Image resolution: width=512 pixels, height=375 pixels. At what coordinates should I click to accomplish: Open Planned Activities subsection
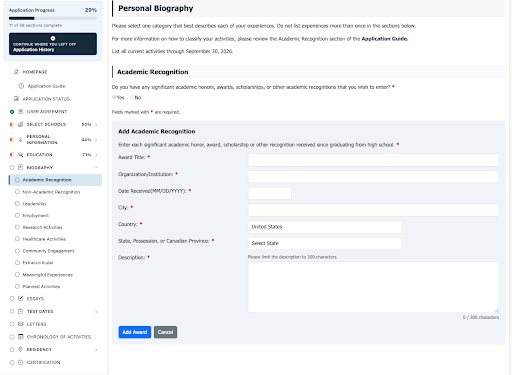click(41, 286)
